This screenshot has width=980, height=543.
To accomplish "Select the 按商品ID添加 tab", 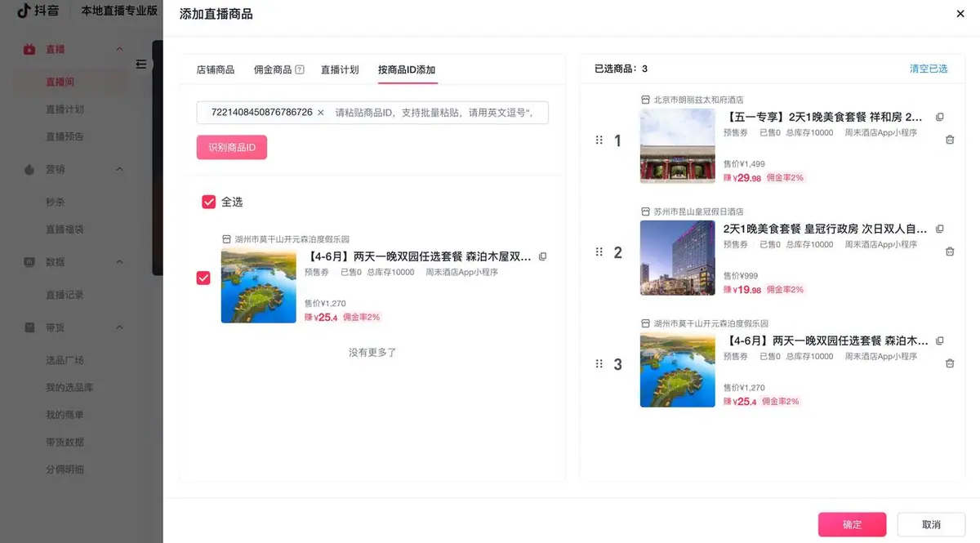I will pyautogui.click(x=407, y=69).
